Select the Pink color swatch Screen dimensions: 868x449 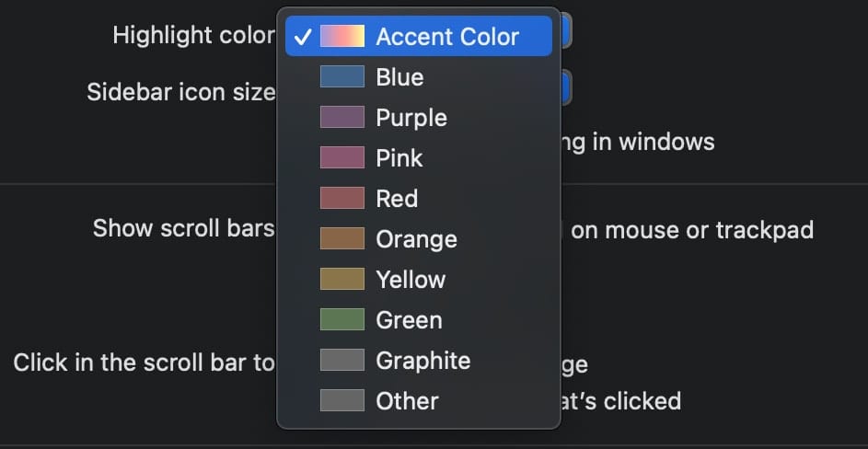pos(342,158)
